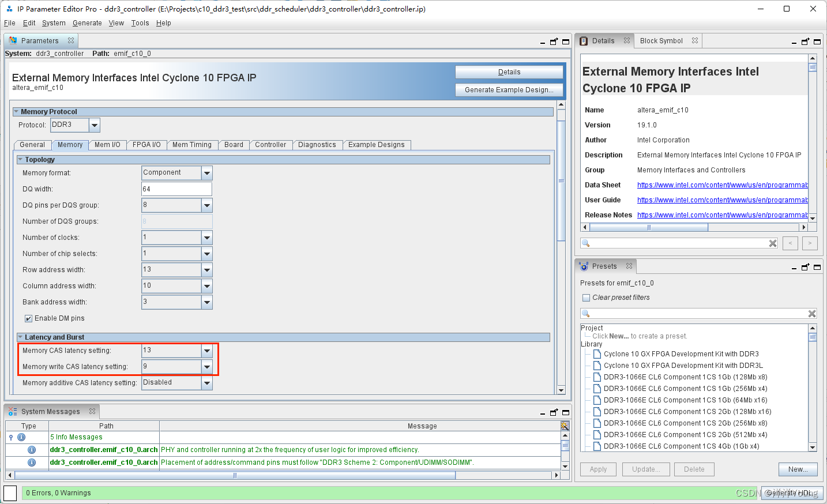Open the Column address width dropdown
This screenshot has height=504, width=827.
pos(207,286)
